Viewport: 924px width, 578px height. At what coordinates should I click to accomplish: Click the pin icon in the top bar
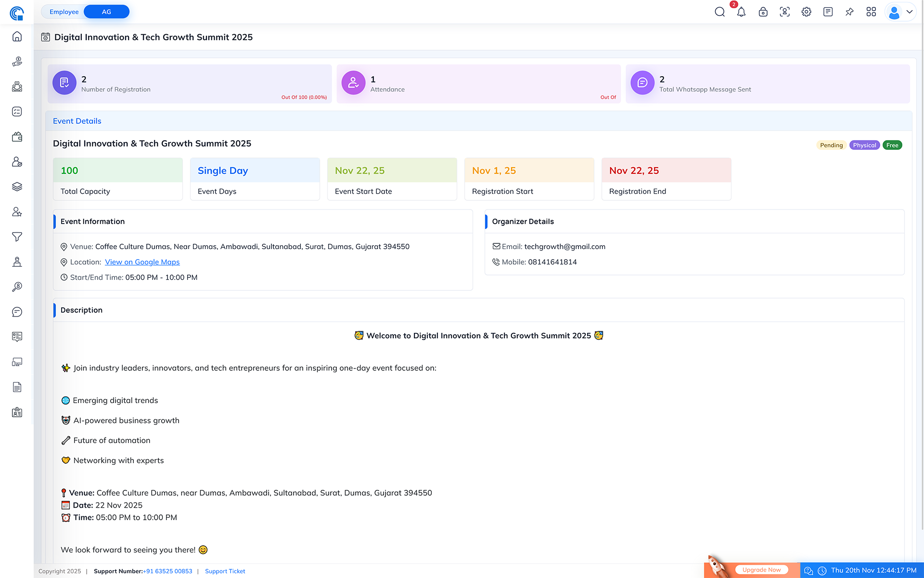(849, 12)
